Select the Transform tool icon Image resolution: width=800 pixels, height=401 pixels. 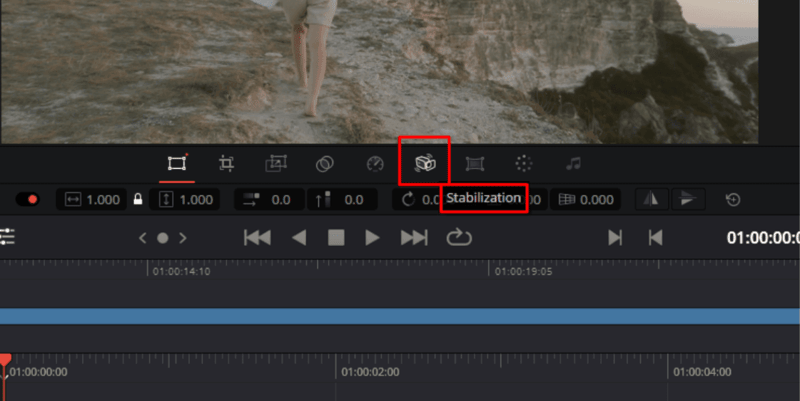pyautogui.click(x=177, y=164)
